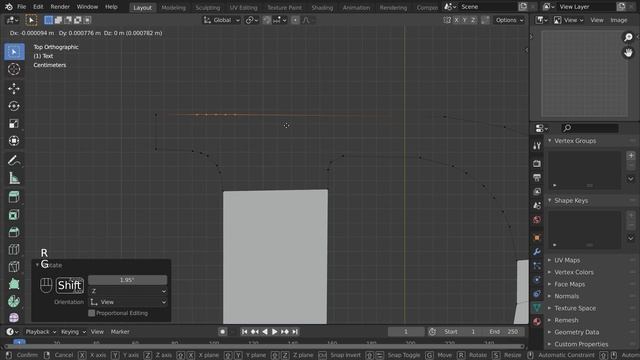The width and height of the screenshot is (640, 360).
Task: Open the Render menu
Action: (60, 7)
